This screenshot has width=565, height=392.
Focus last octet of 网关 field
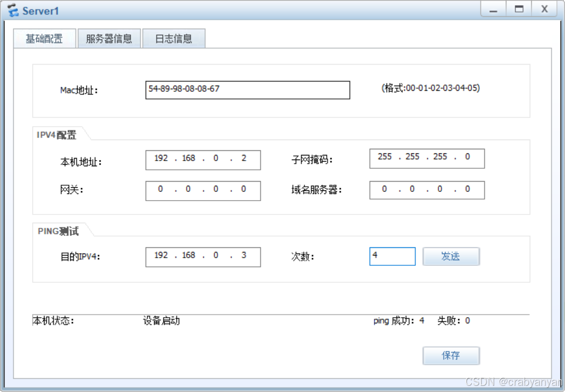pyautogui.click(x=244, y=190)
